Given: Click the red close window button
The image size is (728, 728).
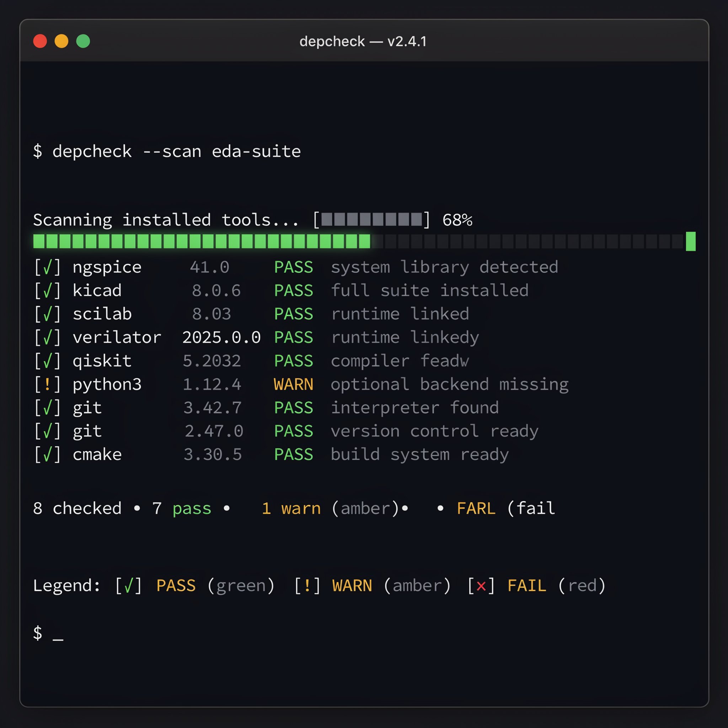Looking at the screenshot, I should pos(40,41).
